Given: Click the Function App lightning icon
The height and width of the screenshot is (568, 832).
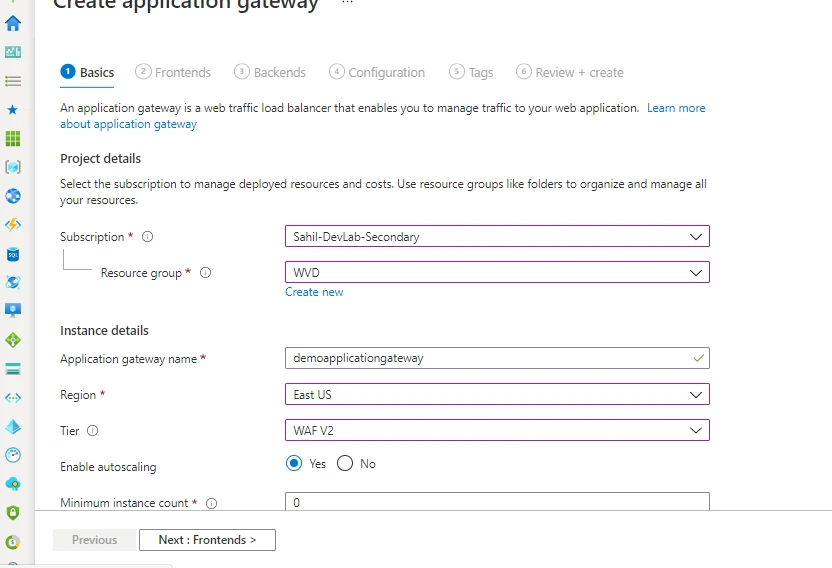Looking at the screenshot, I should [x=13, y=225].
